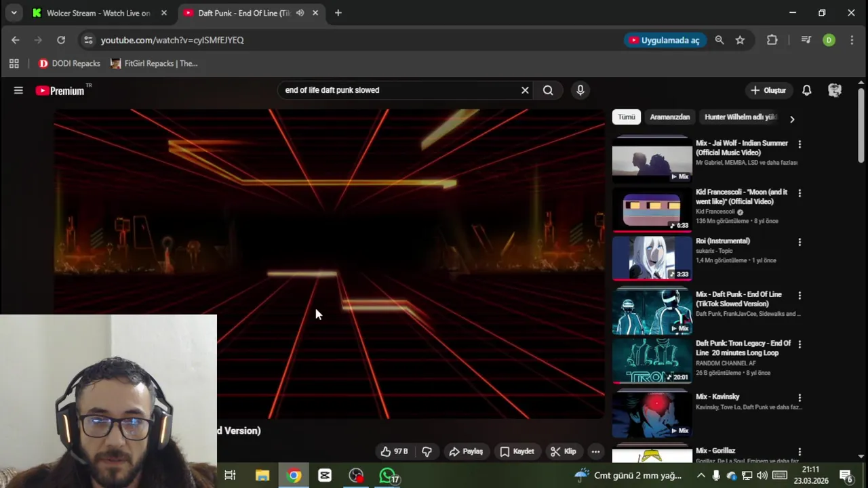Open Mix - Daft Punk End Of Line title

738,299
